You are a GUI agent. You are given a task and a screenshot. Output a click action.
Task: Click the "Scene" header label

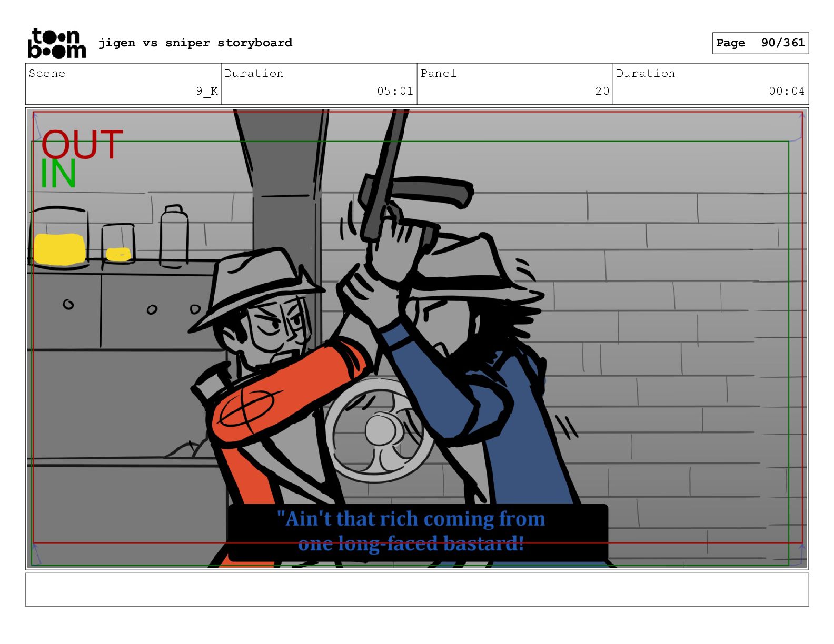pyautogui.click(x=47, y=73)
